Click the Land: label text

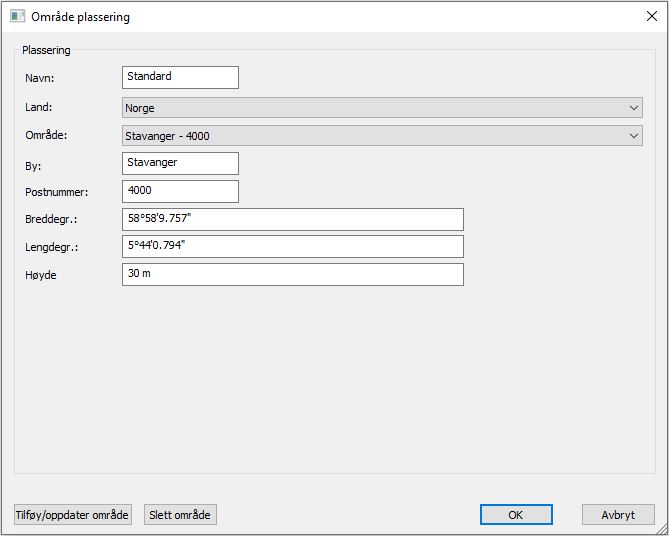pos(38,108)
